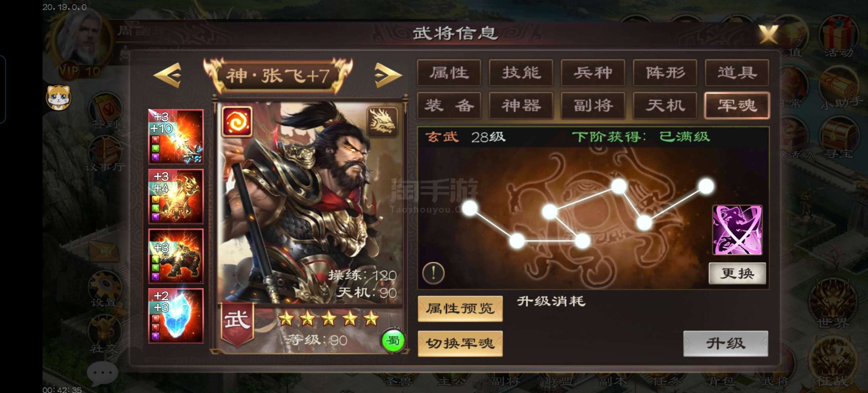Screen dimensions: 868x393
Task: Switch to the 技能 skills tab
Action: [x=521, y=73]
